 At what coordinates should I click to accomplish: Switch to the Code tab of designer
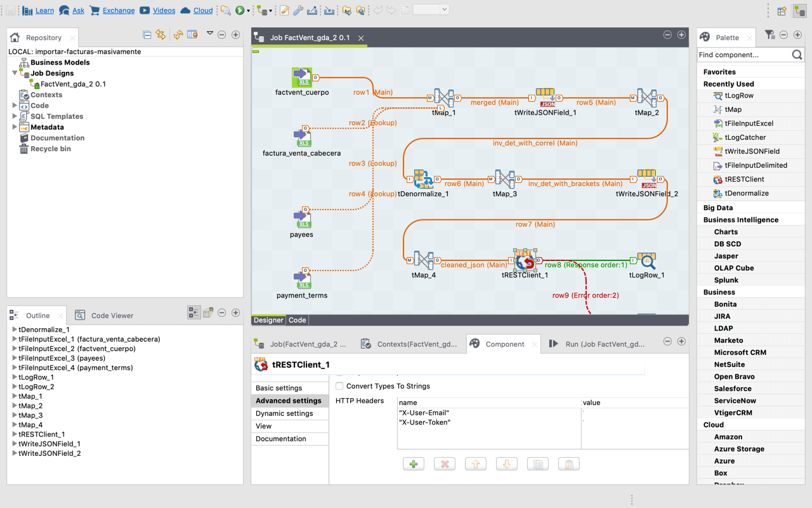pyautogui.click(x=297, y=320)
